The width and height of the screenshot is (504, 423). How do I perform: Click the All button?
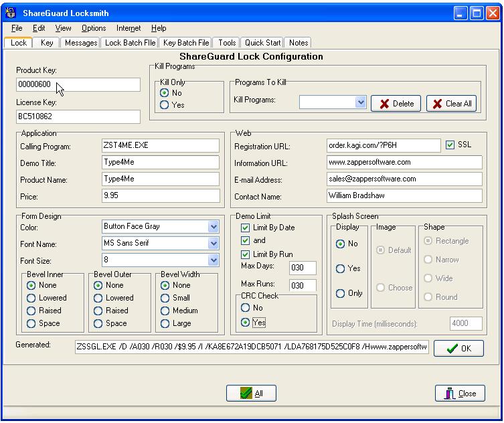pos(251,394)
